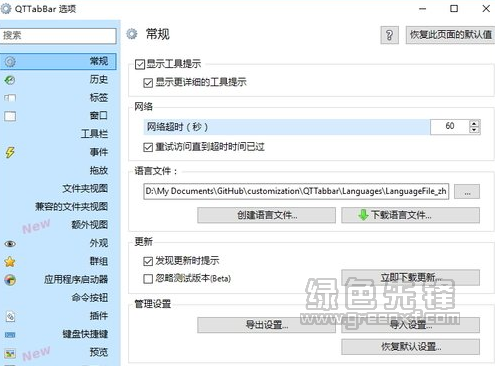Click the 应用程序启动器 icon
The height and width of the screenshot is (366, 495).
[x=10, y=280]
